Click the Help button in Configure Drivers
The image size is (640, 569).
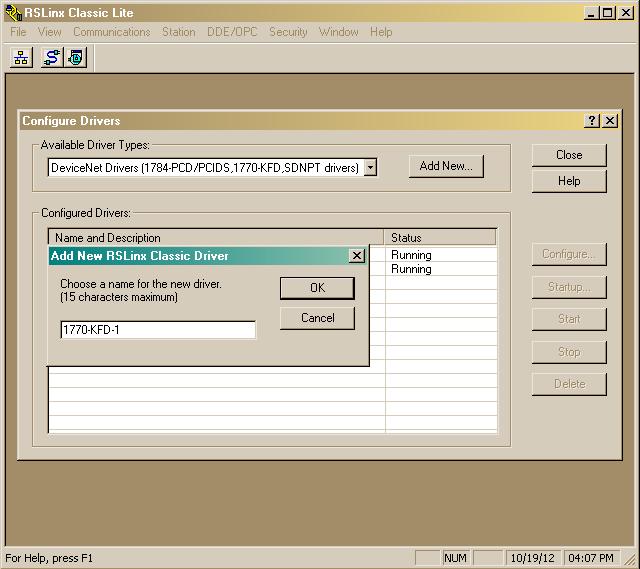pyautogui.click(x=569, y=181)
